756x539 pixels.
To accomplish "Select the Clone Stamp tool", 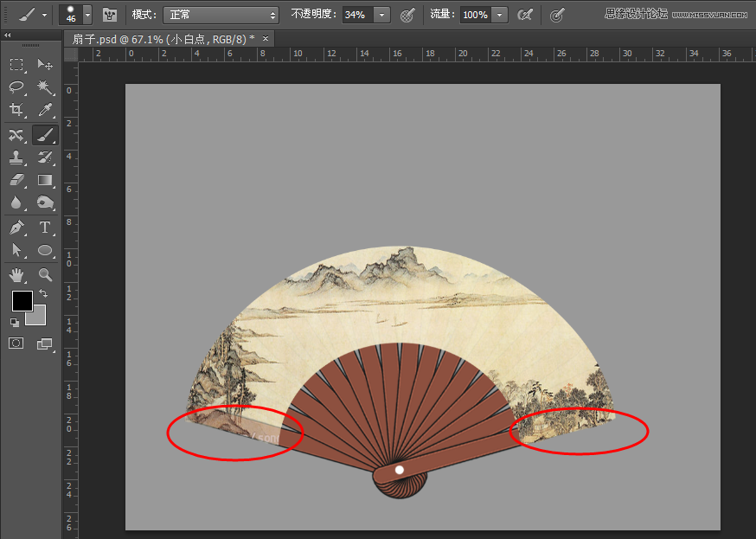I will click(16, 157).
